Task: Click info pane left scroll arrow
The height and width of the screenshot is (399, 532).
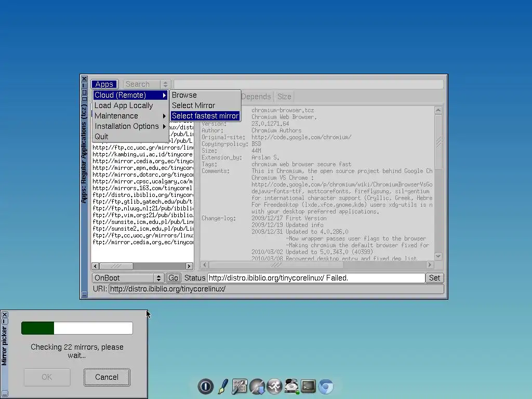Action: [205, 264]
